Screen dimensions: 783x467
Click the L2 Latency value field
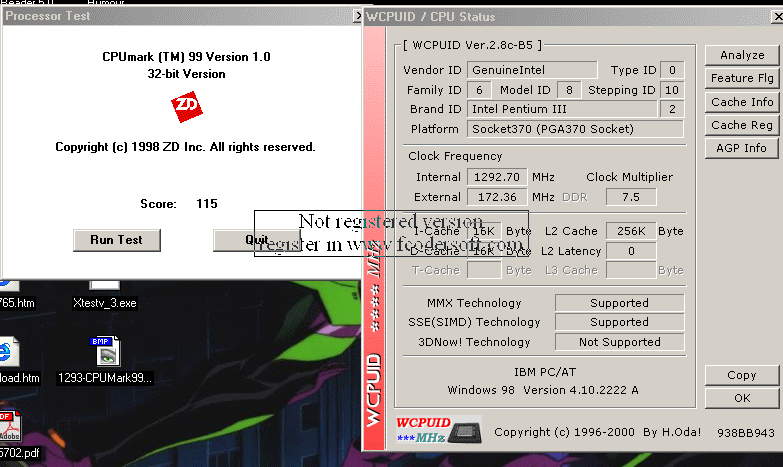coord(631,251)
